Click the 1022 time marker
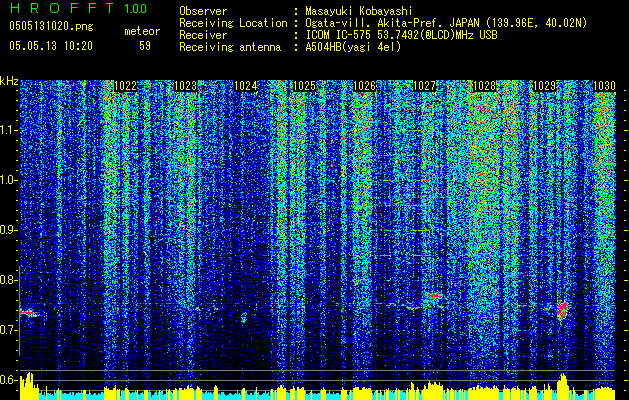The height and width of the screenshot is (400, 629). tap(126, 86)
